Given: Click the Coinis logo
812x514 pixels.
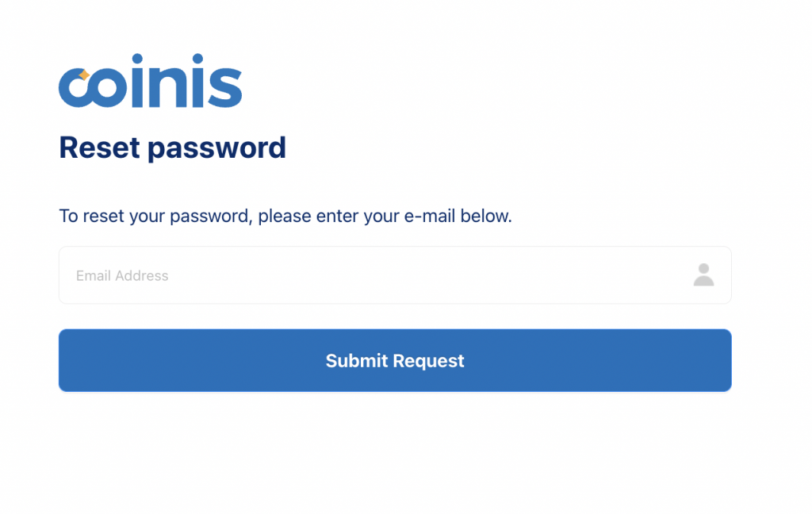Looking at the screenshot, I should pyautogui.click(x=150, y=81).
